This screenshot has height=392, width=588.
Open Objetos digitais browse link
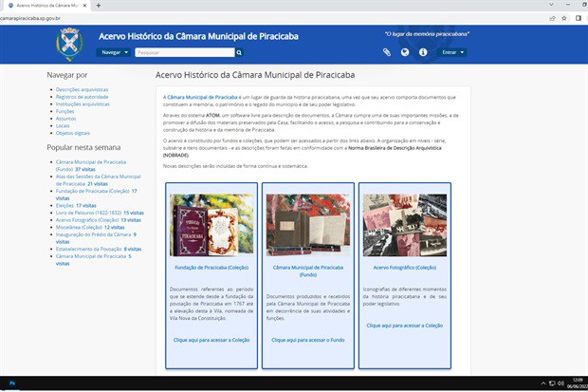pyautogui.click(x=73, y=133)
